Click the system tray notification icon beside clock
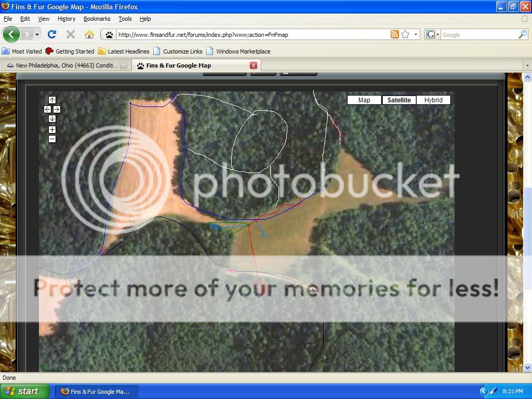 (493, 392)
